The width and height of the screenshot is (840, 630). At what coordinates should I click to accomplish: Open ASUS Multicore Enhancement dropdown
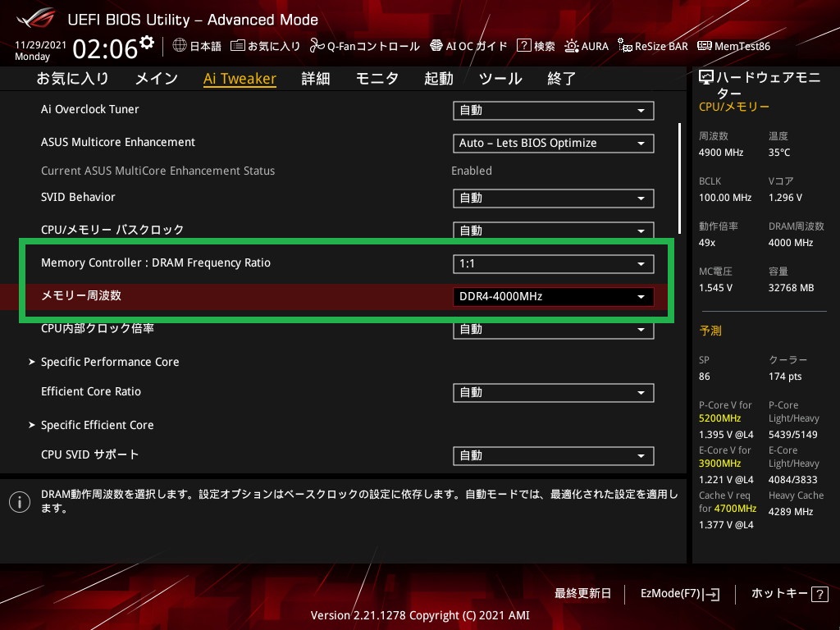tap(554, 143)
